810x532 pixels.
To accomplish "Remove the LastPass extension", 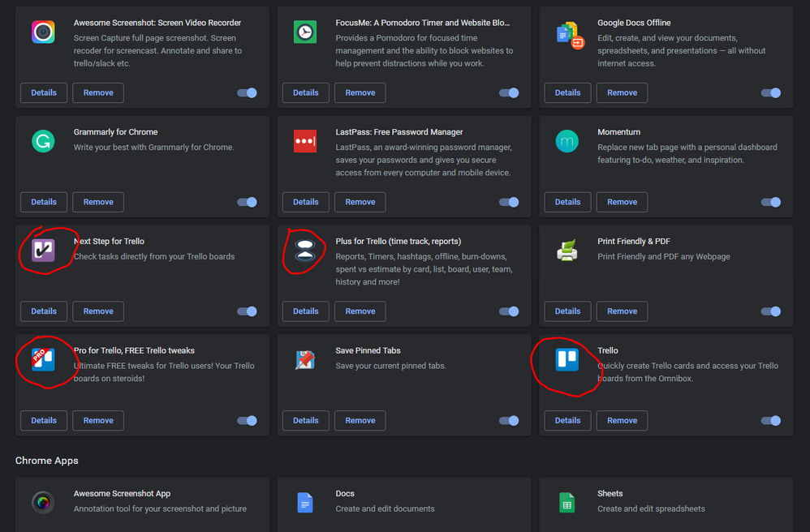I will click(360, 202).
